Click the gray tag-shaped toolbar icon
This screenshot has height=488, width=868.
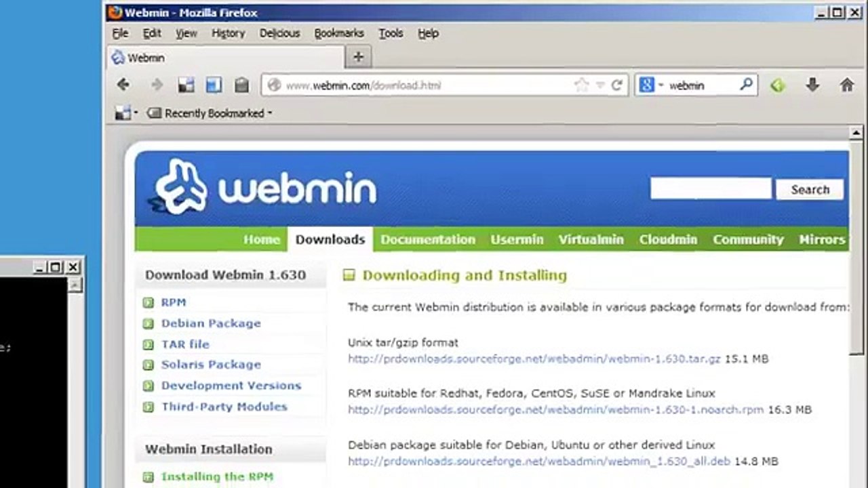click(241, 85)
